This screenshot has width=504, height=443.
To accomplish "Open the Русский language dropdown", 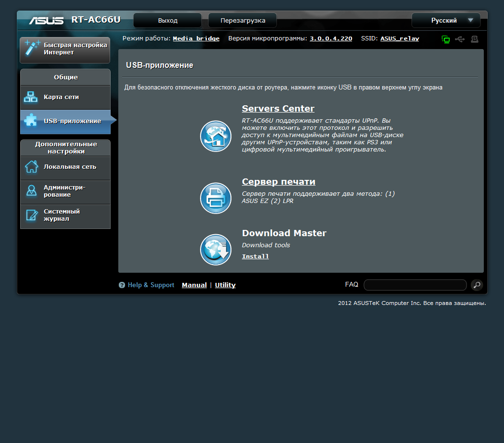I will [446, 20].
